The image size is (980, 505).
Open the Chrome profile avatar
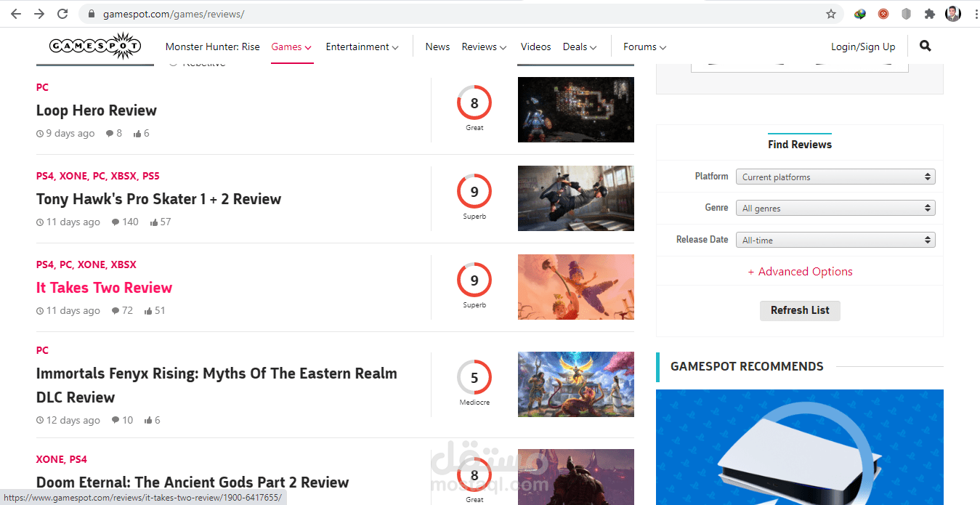point(952,14)
